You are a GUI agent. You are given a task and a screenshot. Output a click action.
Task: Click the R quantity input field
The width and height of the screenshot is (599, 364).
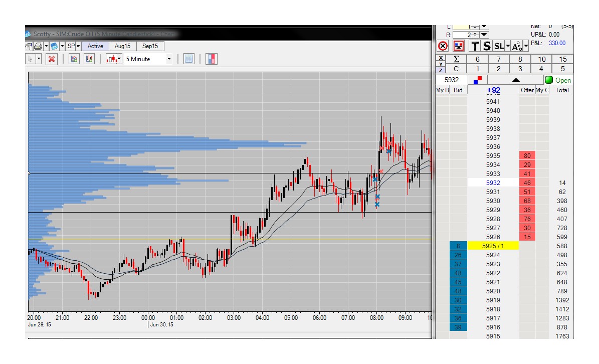pos(462,35)
